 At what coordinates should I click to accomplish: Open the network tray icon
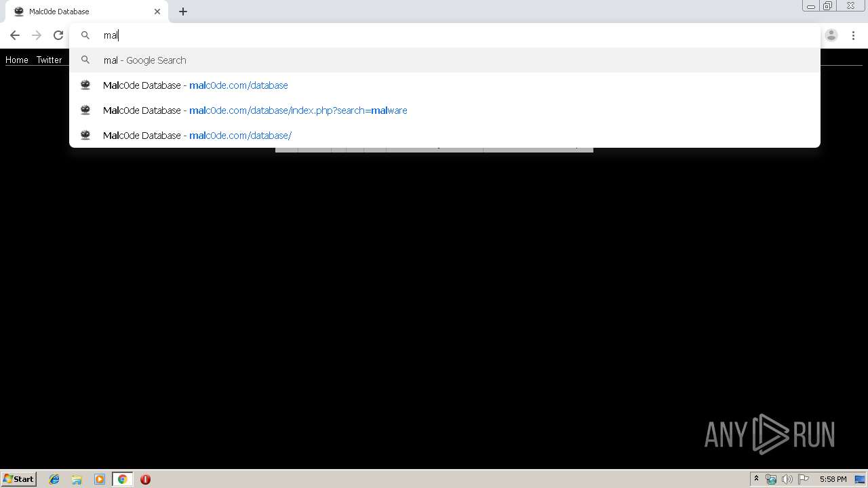771,479
